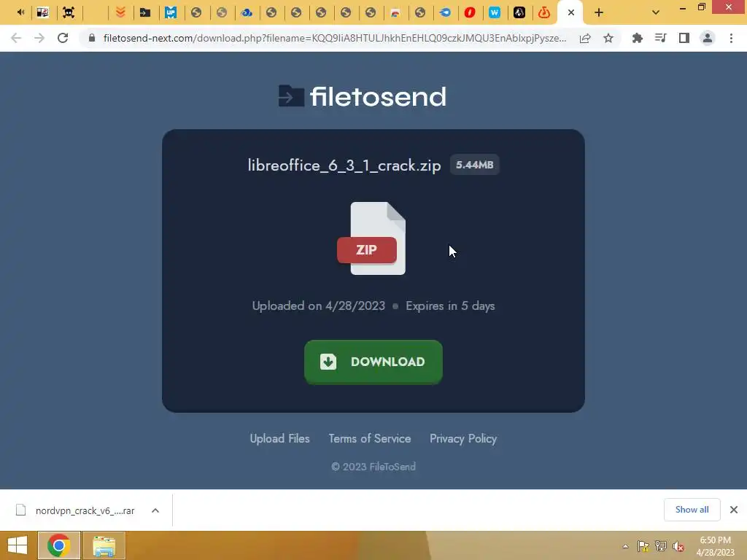This screenshot has width=747, height=560.
Task: Click the browser forward arrow
Action: tap(39, 38)
